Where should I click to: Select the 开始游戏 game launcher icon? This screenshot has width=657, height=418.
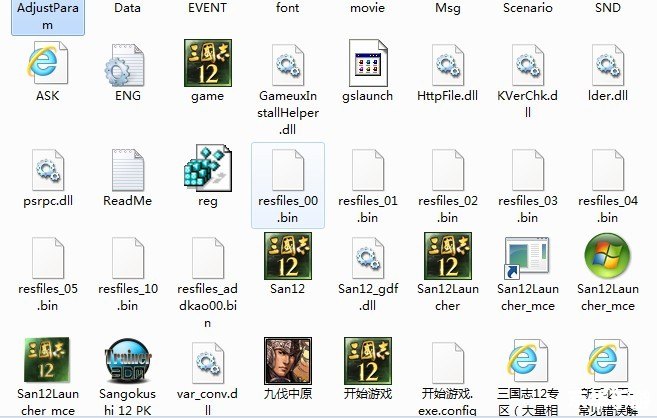click(368, 361)
